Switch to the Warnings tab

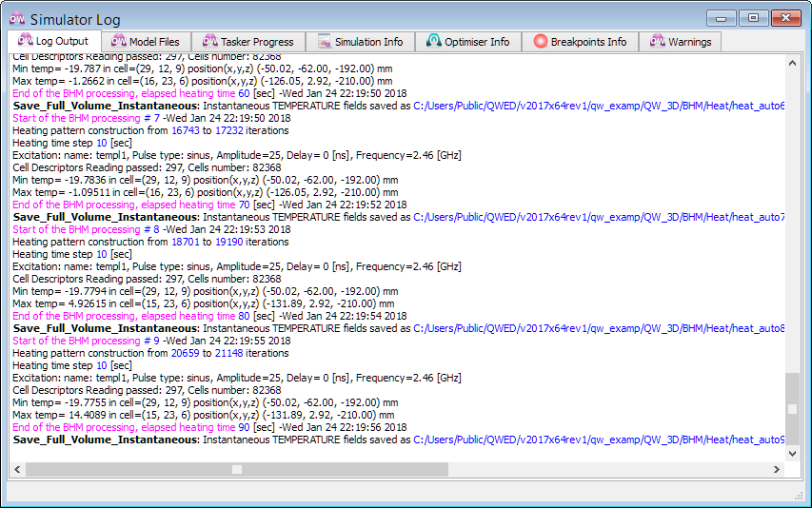pyautogui.click(x=680, y=42)
